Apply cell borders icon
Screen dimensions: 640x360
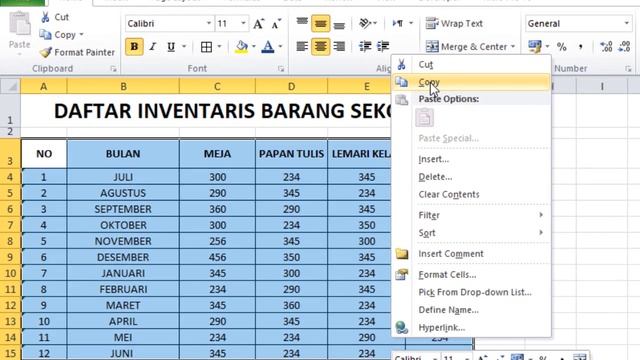coord(207,47)
